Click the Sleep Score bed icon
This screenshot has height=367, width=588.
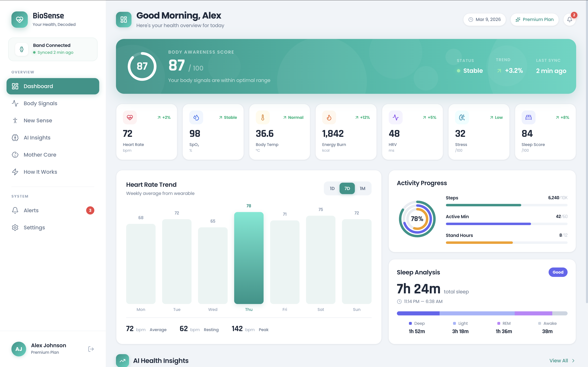pos(528,117)
